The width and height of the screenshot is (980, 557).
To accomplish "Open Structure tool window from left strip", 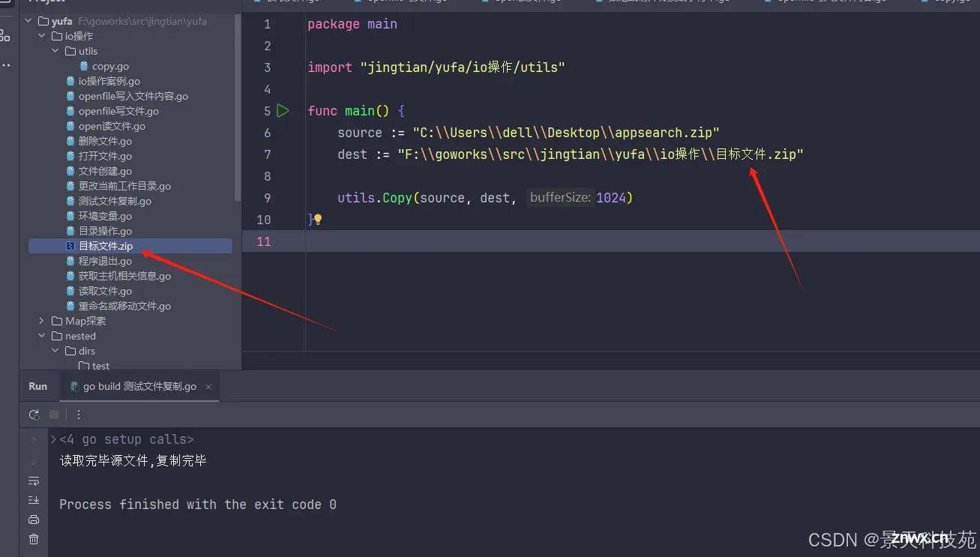I will pos(6,35).
